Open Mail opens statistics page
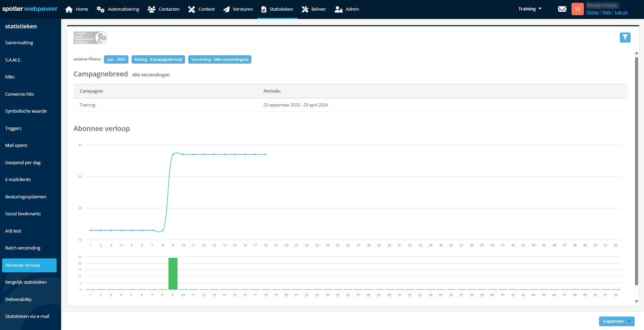644x330 pixels. [16, 145]
